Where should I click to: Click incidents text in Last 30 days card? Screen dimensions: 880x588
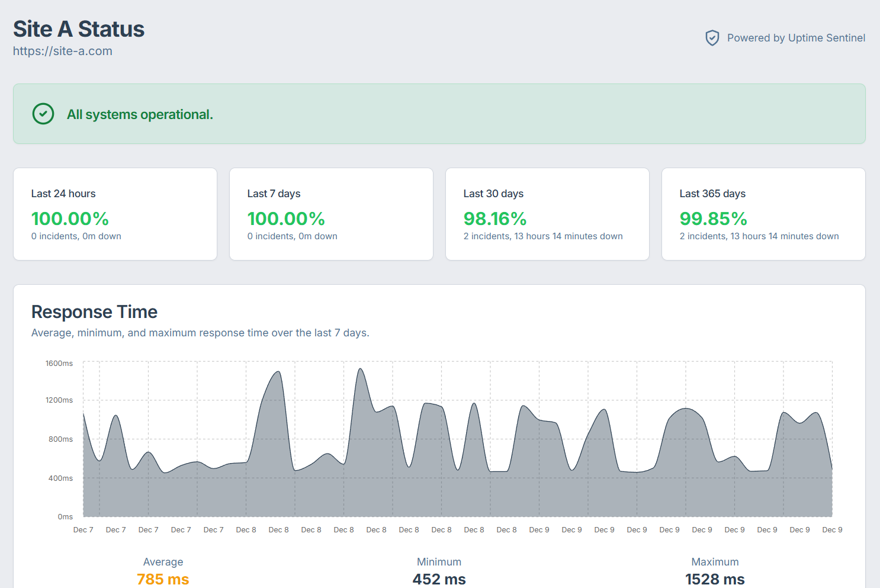pos(543,236)
